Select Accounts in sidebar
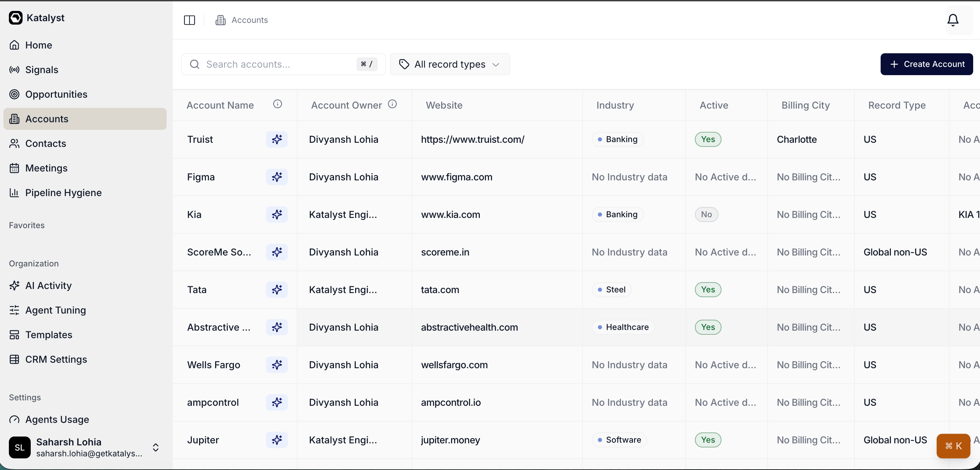980x470 pixels. pyautogui.click(x=85, y=119)
